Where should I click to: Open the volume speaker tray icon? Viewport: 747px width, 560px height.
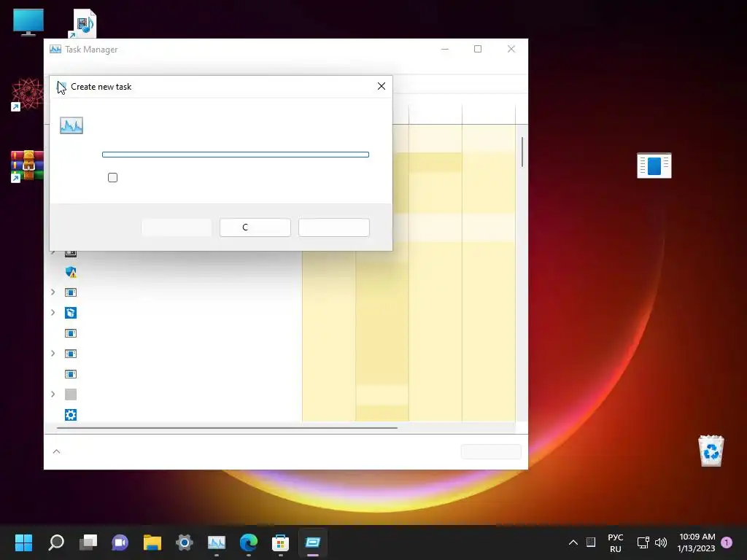pos(661,542)
